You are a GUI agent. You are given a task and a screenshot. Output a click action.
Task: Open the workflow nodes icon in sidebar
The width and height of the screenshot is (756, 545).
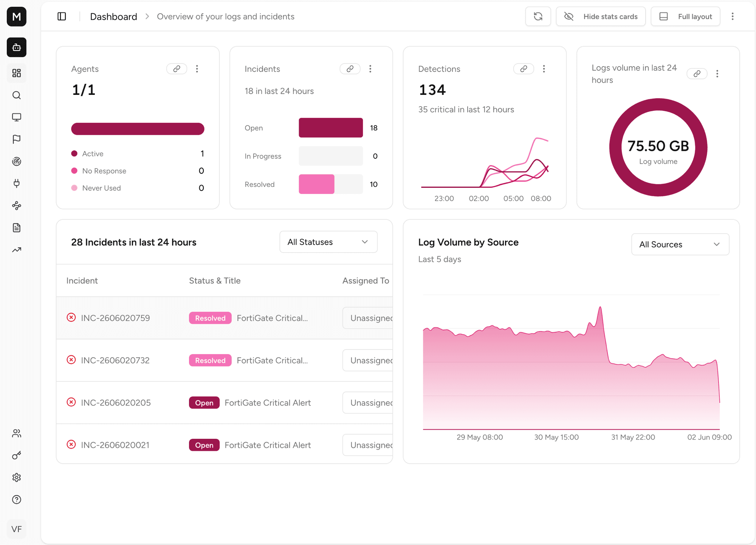click(x=17, y=206)
